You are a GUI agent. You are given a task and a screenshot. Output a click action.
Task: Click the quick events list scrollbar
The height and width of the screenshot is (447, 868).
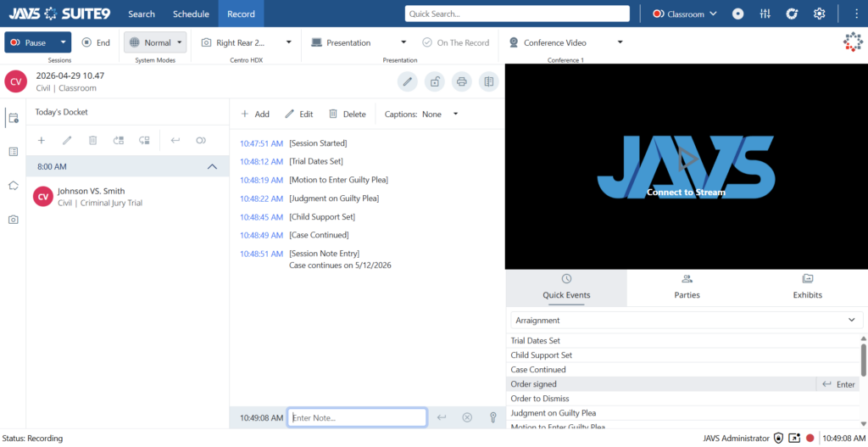coord(864,360)
